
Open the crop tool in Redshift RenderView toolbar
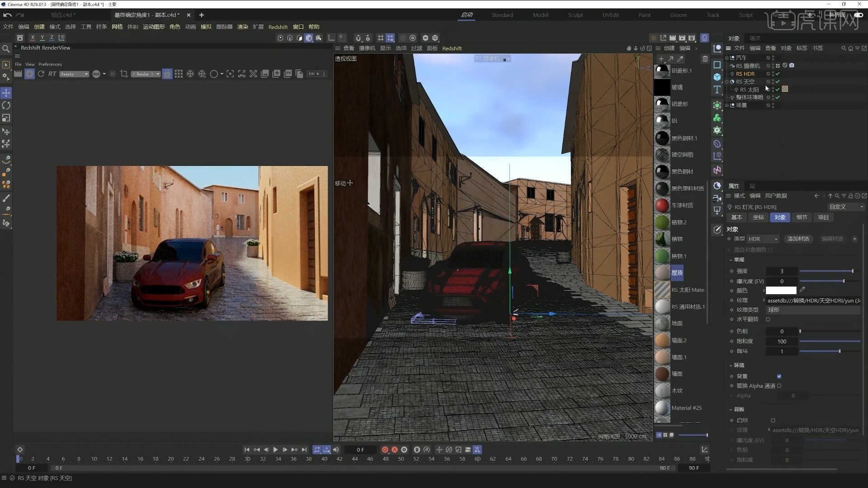124,74
